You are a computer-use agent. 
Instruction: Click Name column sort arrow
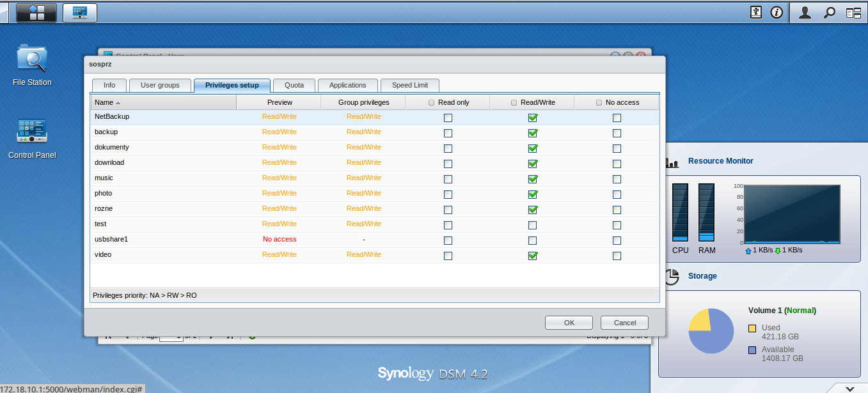coord(118,103)
